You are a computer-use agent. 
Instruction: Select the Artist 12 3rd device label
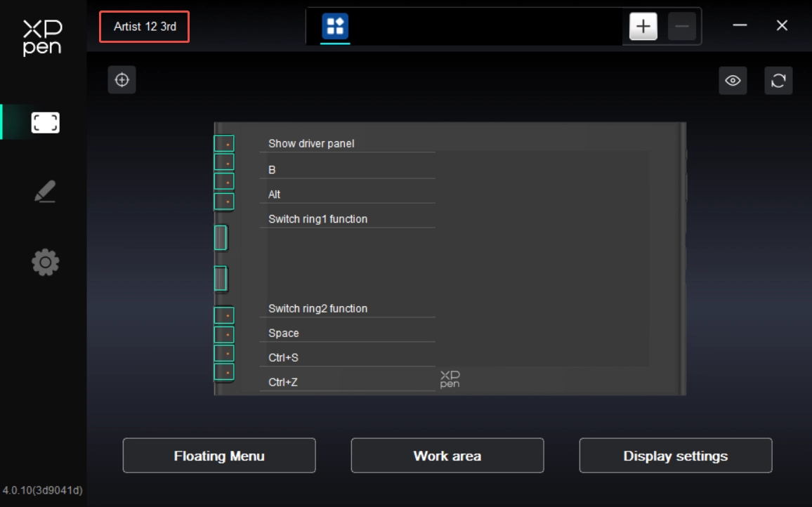tap(145, 27)
